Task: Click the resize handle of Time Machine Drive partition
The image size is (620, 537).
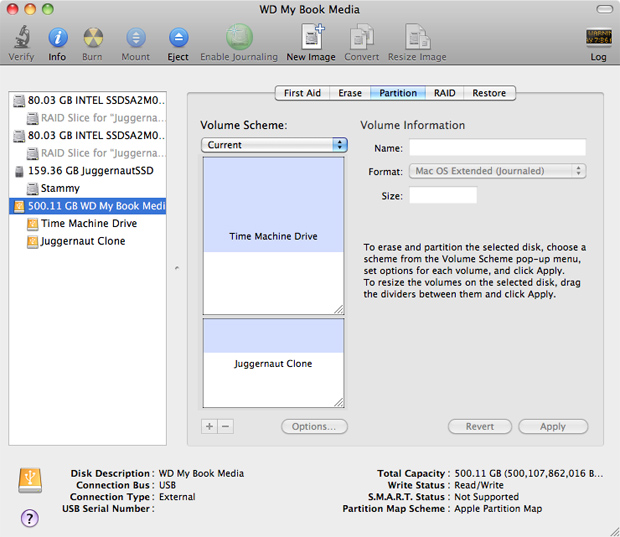Action: 339,309
